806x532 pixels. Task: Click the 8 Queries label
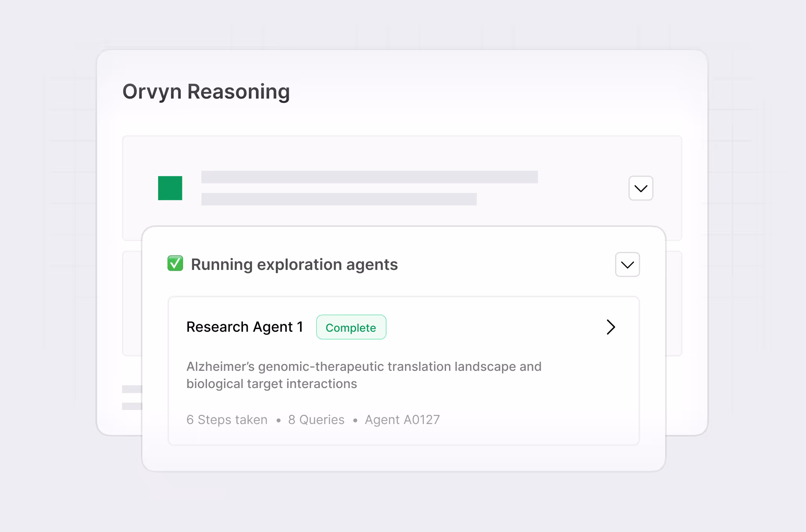(316, 420)
